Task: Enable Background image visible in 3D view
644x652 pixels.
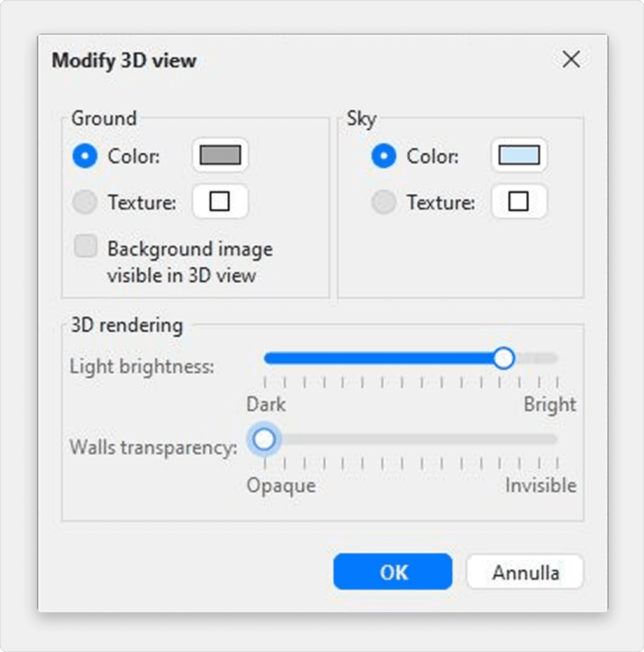Action: (86, 246)
